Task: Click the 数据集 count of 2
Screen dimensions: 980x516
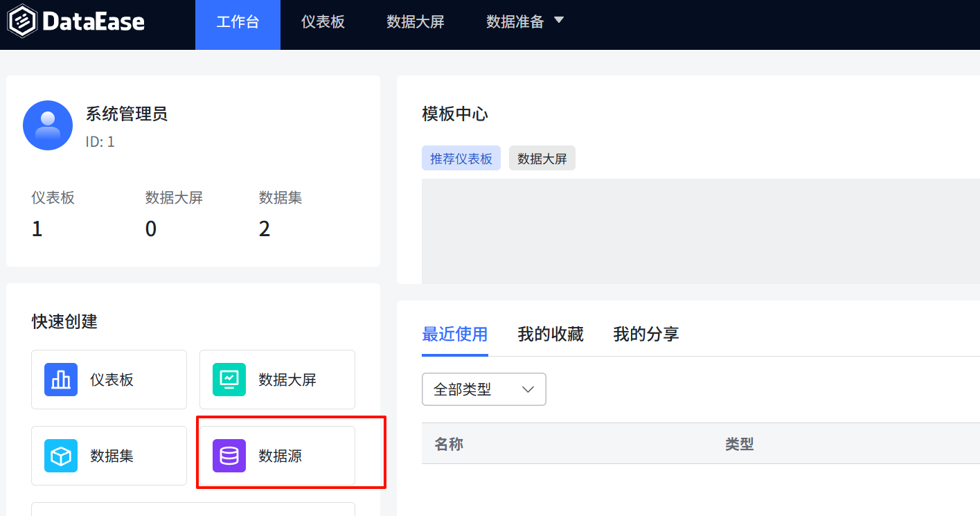Action: pos(265,229)
